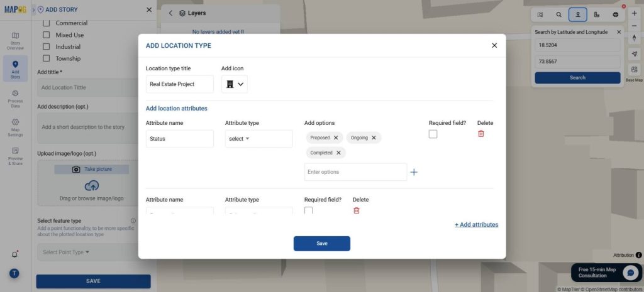This screenshot has width=644, height=292.
Task: Open notifications bell icon
Action: [x=14, y=254]
